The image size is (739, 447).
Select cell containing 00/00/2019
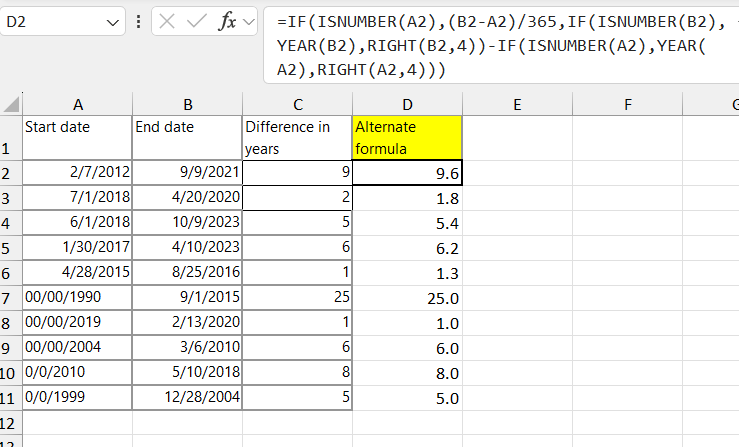point(77,323)
